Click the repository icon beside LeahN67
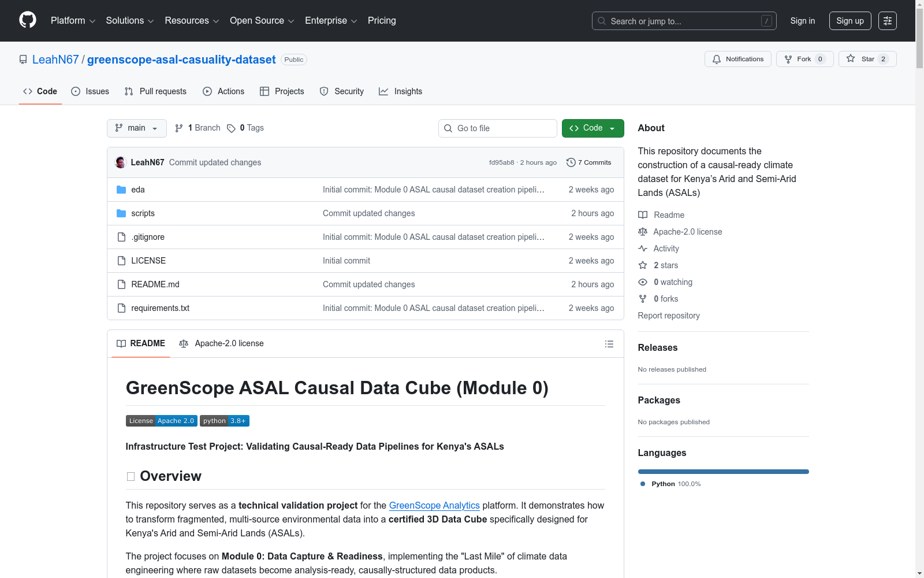 click(23, 60)
